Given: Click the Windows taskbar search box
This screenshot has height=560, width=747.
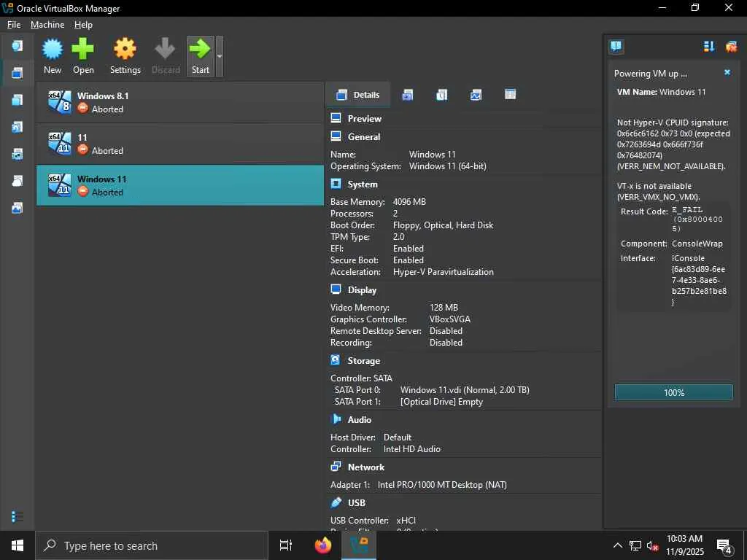Looking at the screenshot, I should [x=152, y=545].
